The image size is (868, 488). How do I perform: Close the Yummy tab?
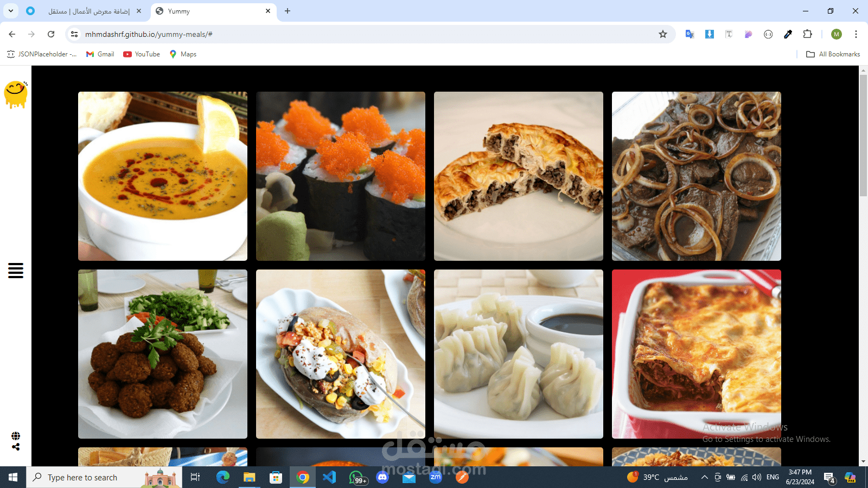[268, 11]
